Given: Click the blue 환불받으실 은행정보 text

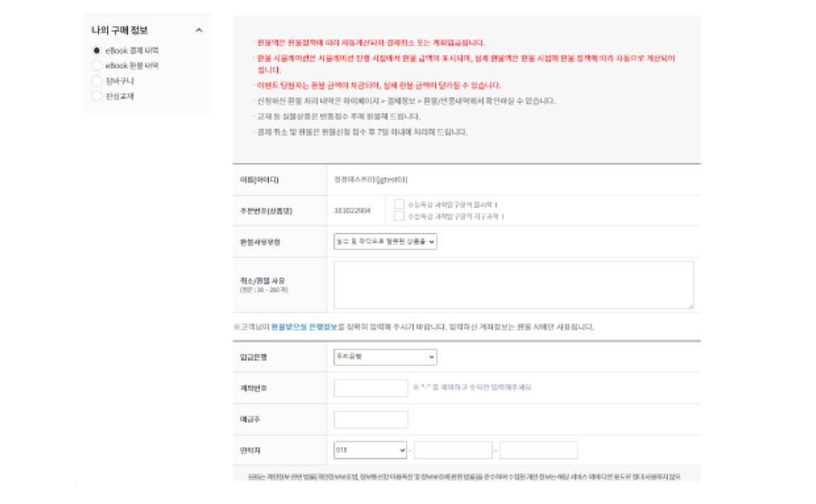Looking at the screenshot, I should pyautogui.click(x=305, y=326).
